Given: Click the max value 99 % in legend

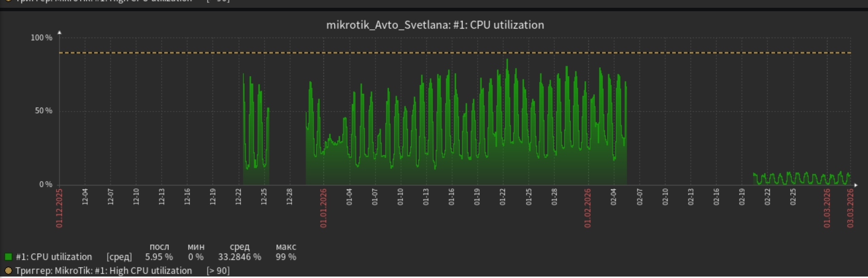Looking at the screenshot, I should tap(286, 257).
